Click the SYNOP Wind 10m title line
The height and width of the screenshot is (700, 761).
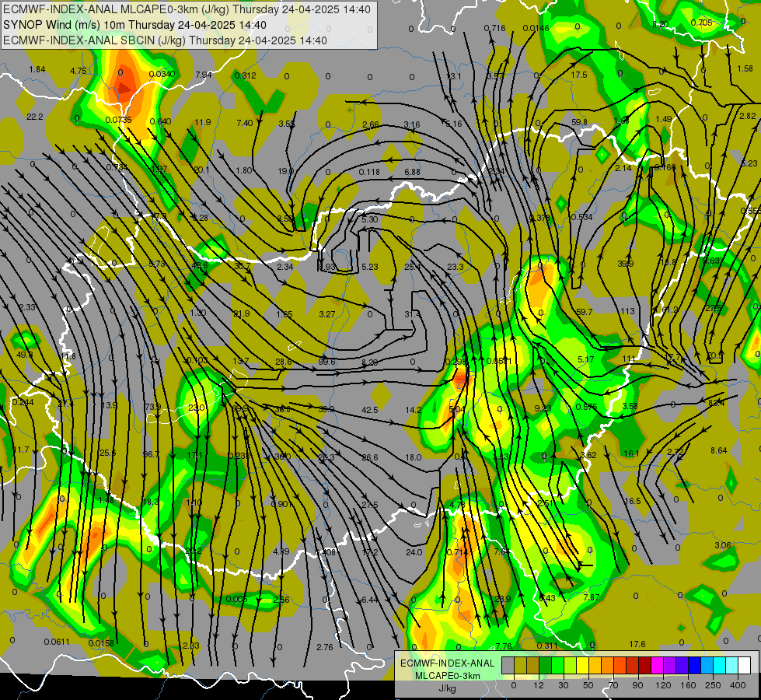(134, 25)
